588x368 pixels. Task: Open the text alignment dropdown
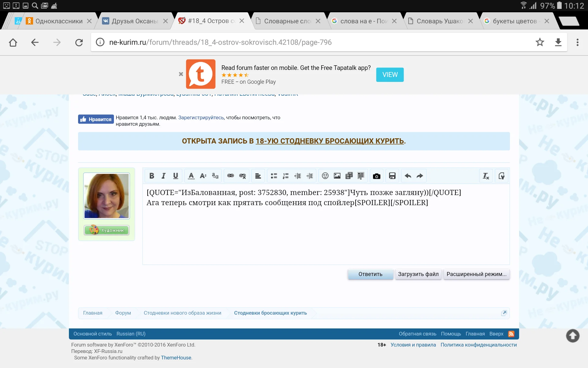coord(258,176)
